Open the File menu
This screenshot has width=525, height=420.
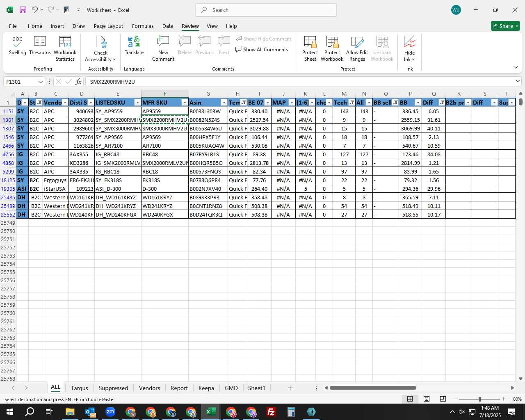click(13, 26)
